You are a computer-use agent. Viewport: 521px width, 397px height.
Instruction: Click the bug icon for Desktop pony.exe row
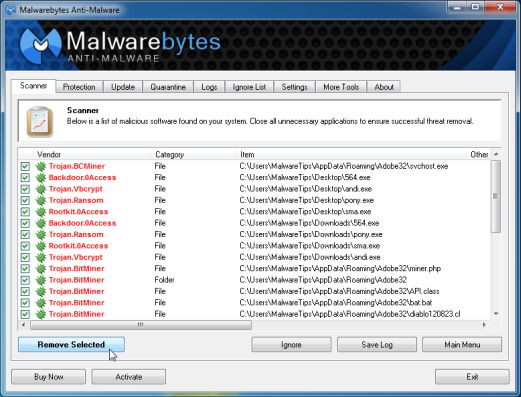41,200
